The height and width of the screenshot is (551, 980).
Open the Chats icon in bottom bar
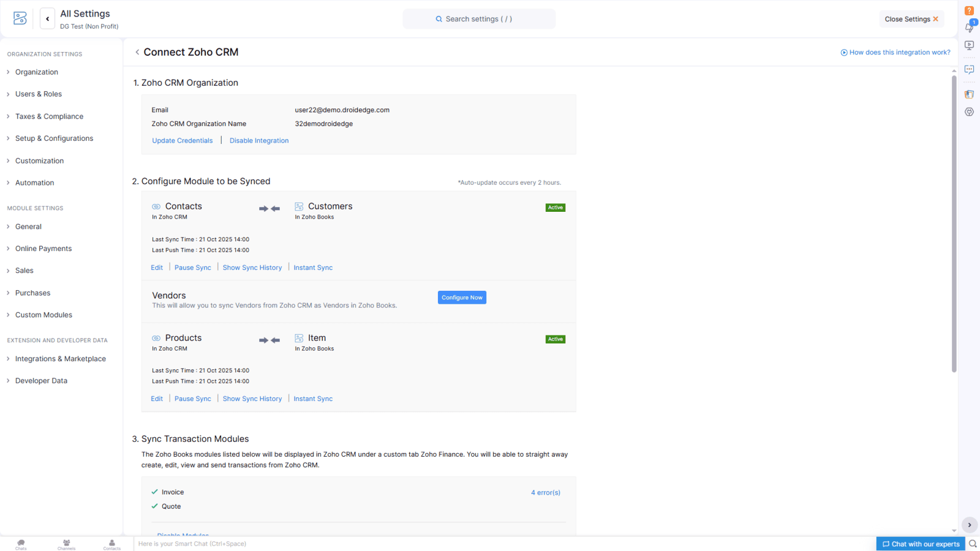tap(21, 544)
